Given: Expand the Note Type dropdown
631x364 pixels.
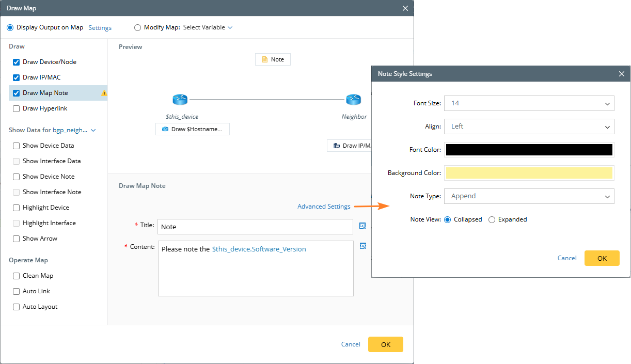Looking at the screenshot, I should point(529,196).
